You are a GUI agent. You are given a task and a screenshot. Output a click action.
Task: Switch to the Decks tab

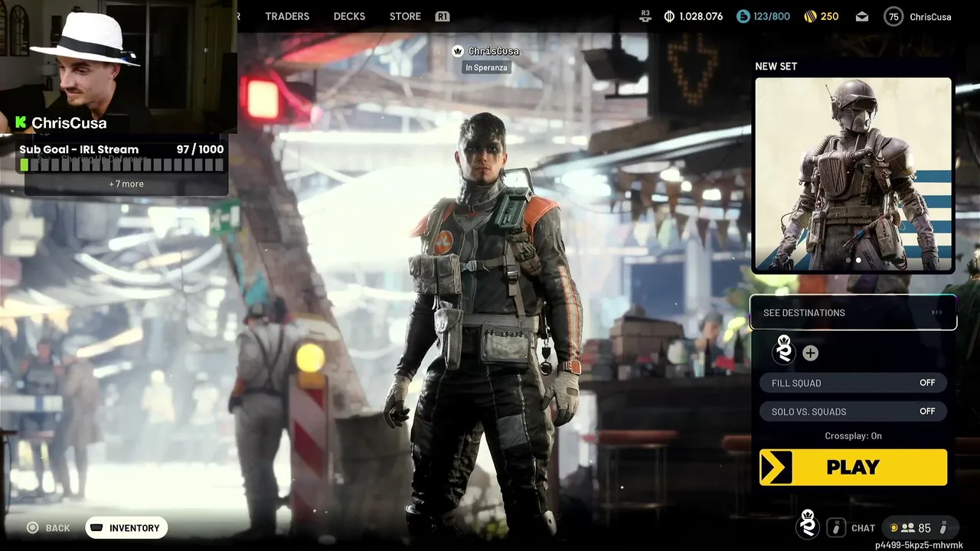tap(349, 16)
